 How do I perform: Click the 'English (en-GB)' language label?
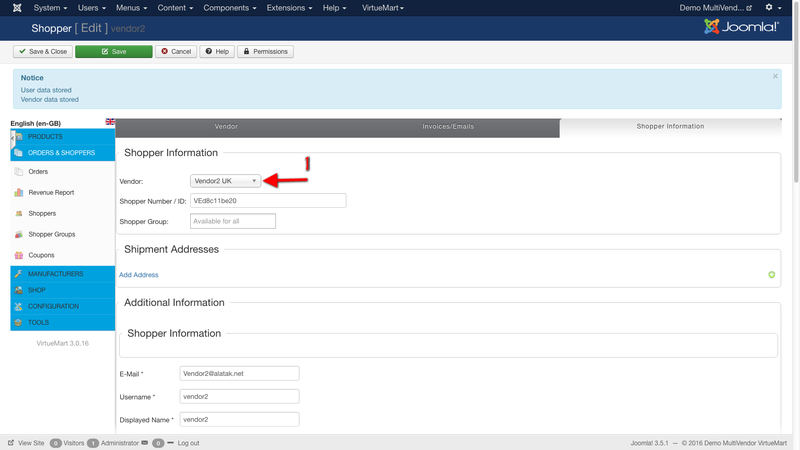point(35,123)
